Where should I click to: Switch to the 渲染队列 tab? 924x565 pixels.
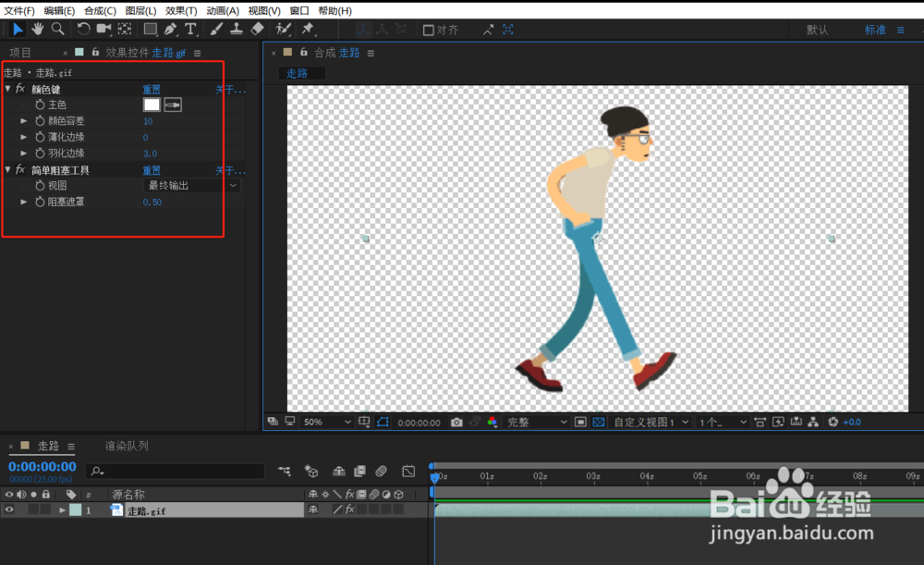coord(127,446)
